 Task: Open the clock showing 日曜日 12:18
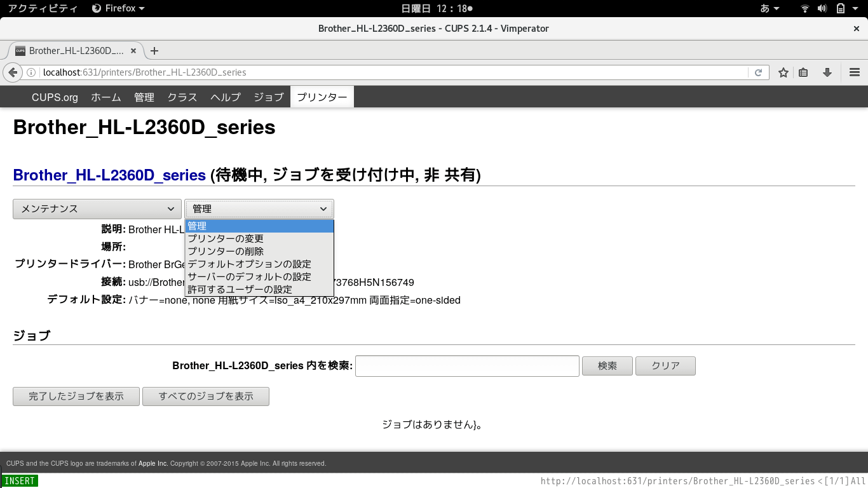[437, 8]
